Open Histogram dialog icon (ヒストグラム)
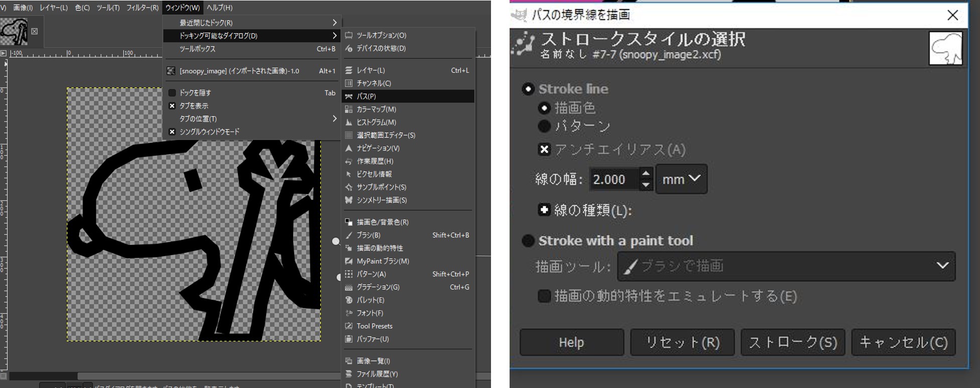 pos(349,122)
